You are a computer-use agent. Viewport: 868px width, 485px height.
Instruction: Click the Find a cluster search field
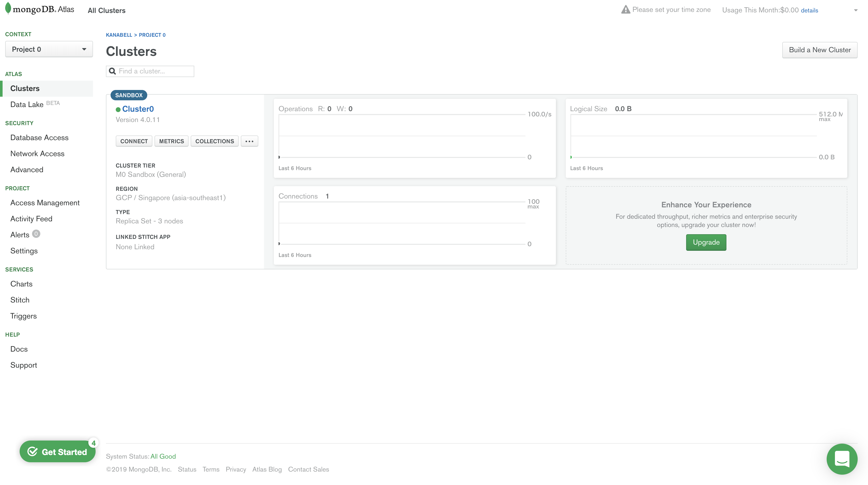150,71
